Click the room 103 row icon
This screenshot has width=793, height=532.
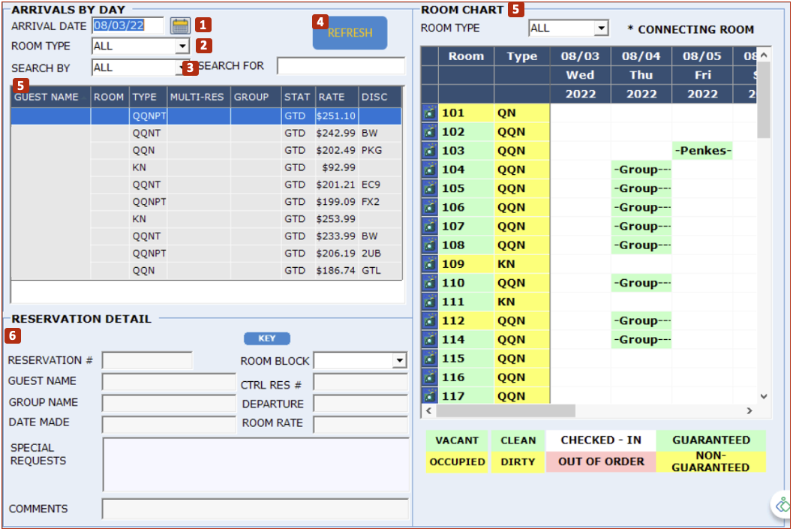429,150
